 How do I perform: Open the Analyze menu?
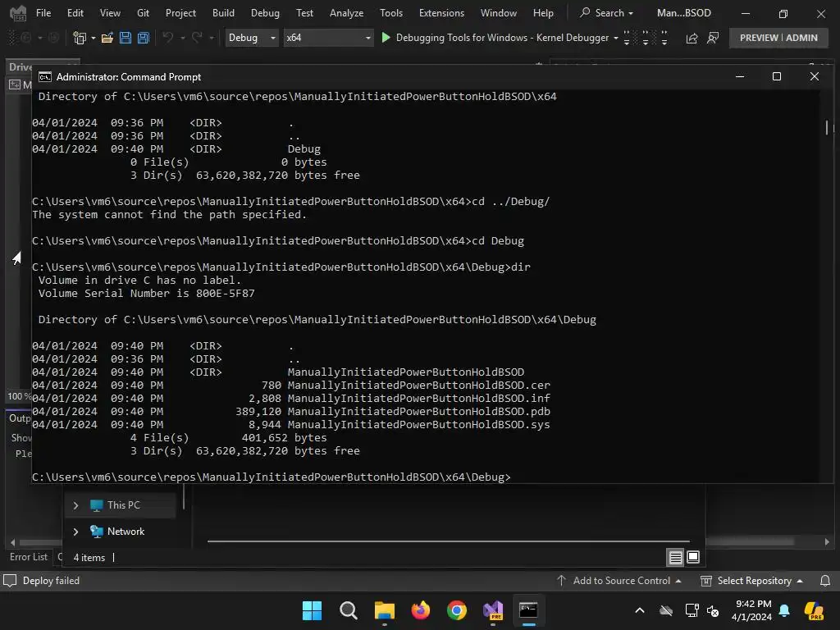347,13
